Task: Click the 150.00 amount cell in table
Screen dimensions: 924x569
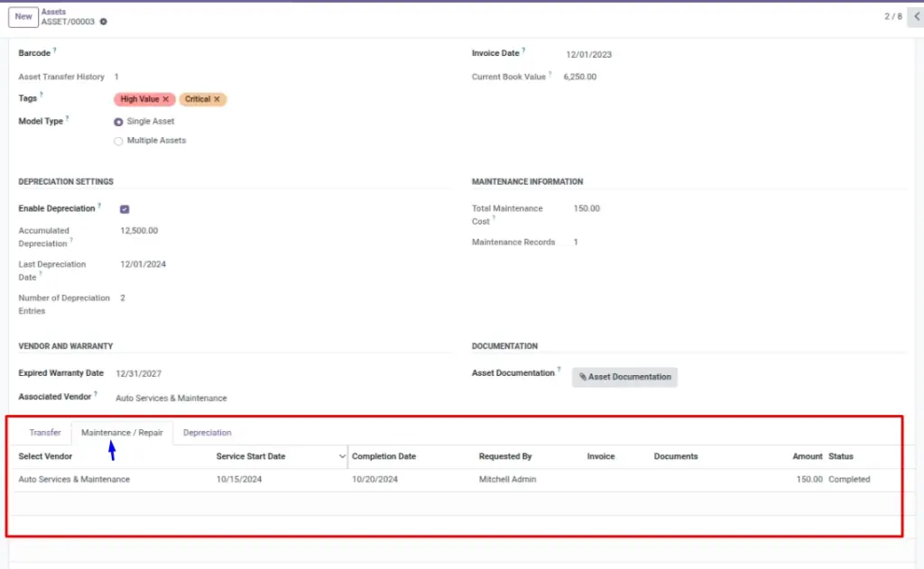Action: pyautogui.click(x=809, y=480)
